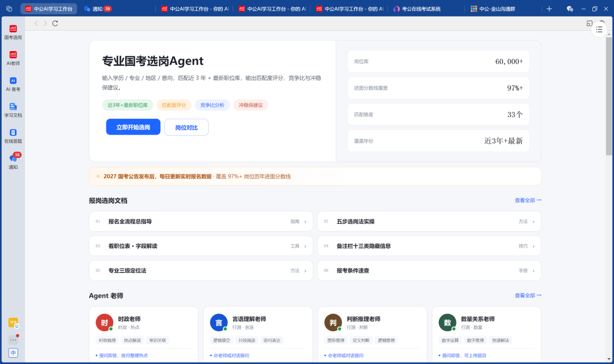
Task: Open 学习文档 sidebar icon
Action: click(13, 110)
